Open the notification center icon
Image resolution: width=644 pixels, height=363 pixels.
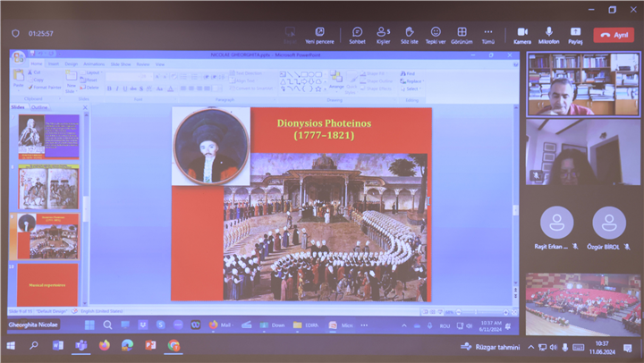[x=627, y=348]
